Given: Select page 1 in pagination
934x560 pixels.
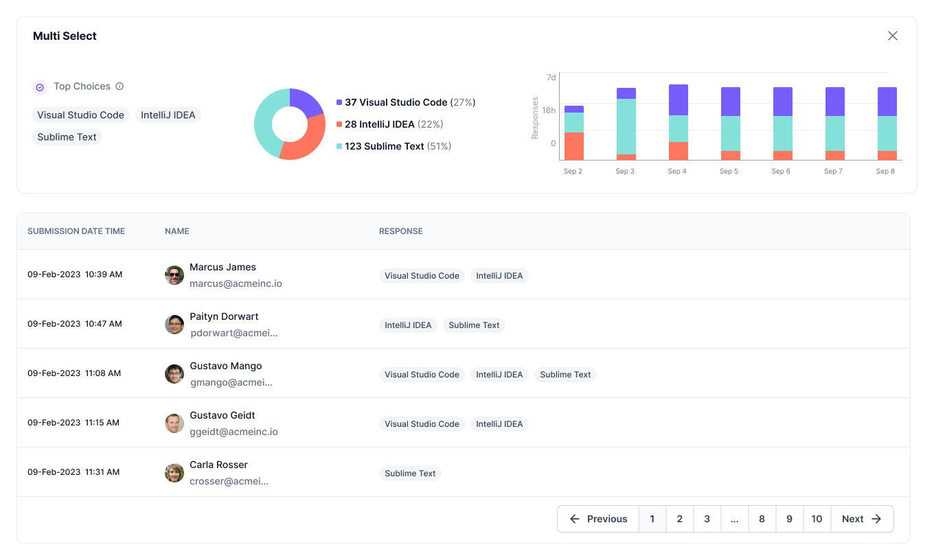Looking at the screenshot, I should 652,519.
